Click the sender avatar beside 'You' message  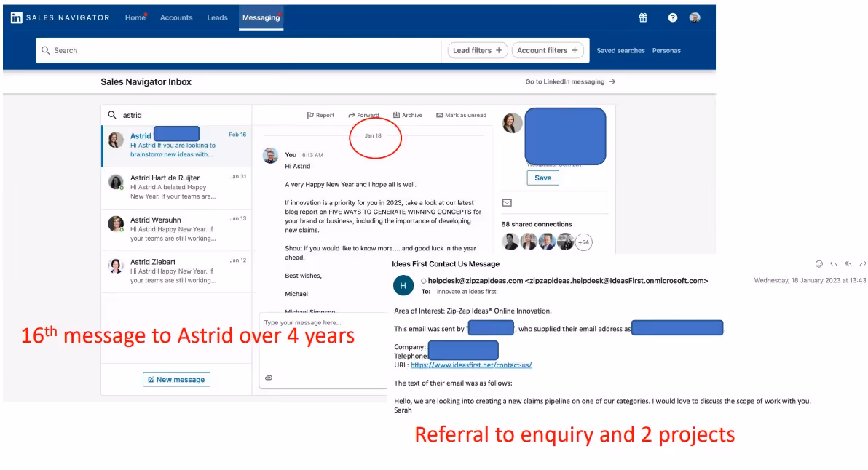click(270, 156)
